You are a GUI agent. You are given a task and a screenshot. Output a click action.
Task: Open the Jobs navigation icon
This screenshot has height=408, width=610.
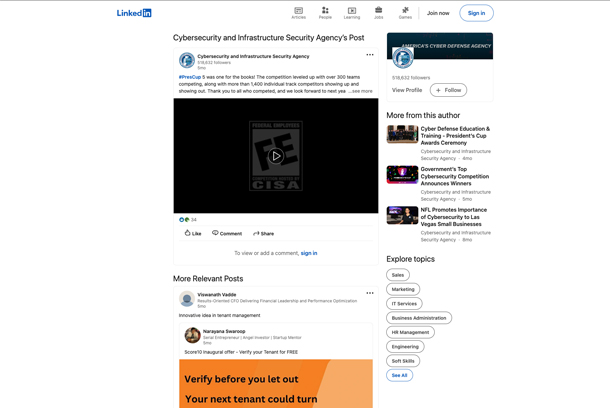379,13
